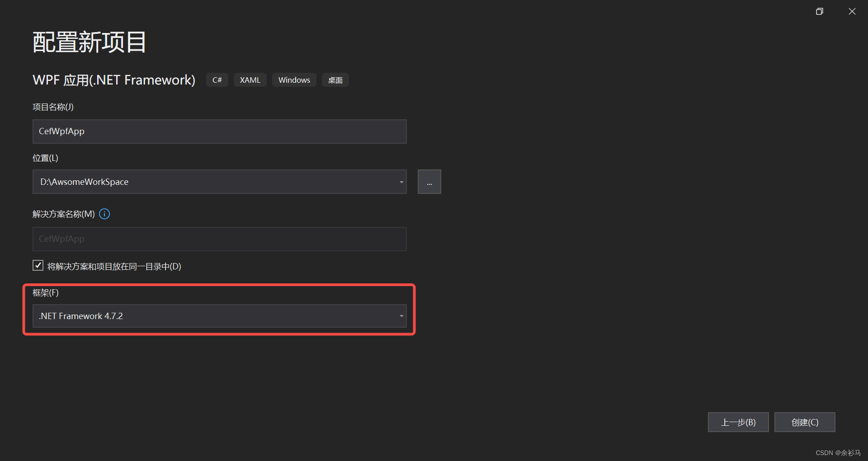The image size is (868, 461).
Task: Open the .NET Framework 4.7.2 selector
Action: (219, 315)
